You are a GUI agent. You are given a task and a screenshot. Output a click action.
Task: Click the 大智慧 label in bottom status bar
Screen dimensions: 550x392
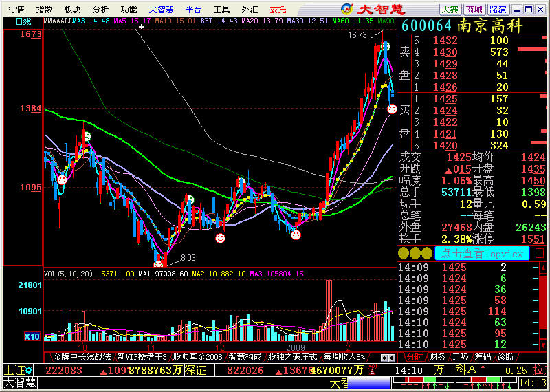pyautogui.click(x=20, y=382)
